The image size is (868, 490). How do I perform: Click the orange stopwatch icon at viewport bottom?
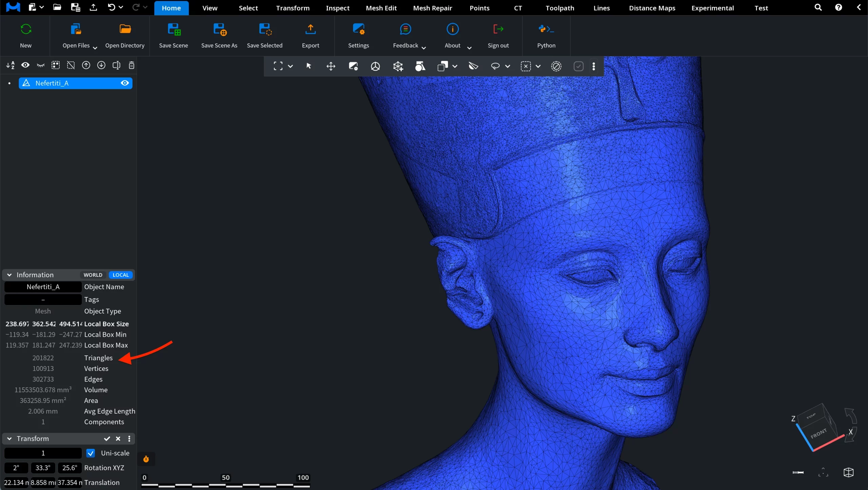146,459
